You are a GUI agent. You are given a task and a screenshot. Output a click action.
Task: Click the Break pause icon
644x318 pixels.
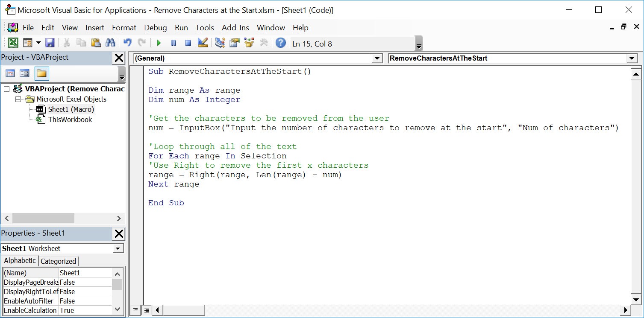pyautogui.click(x=173, y=43)
